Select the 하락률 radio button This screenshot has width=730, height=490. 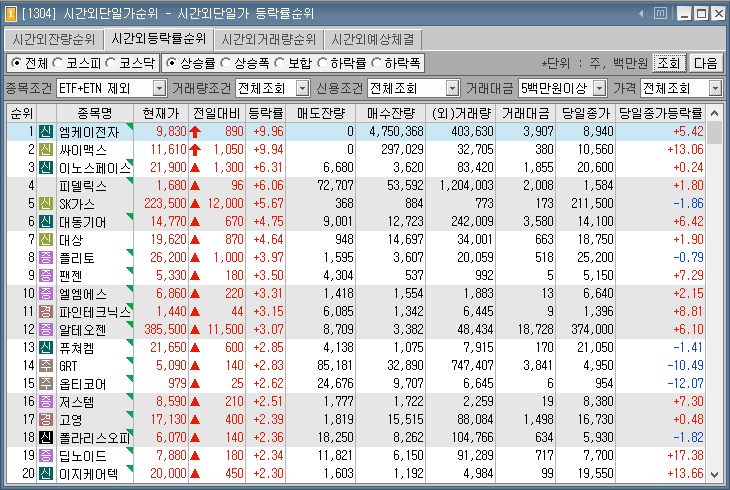(322, 62)
